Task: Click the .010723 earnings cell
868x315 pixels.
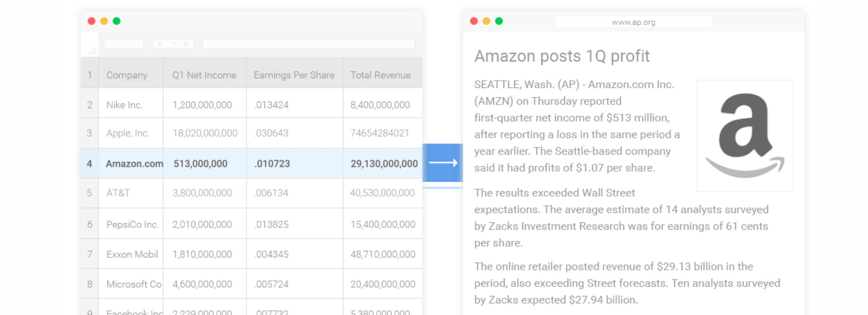Action: 295,163
